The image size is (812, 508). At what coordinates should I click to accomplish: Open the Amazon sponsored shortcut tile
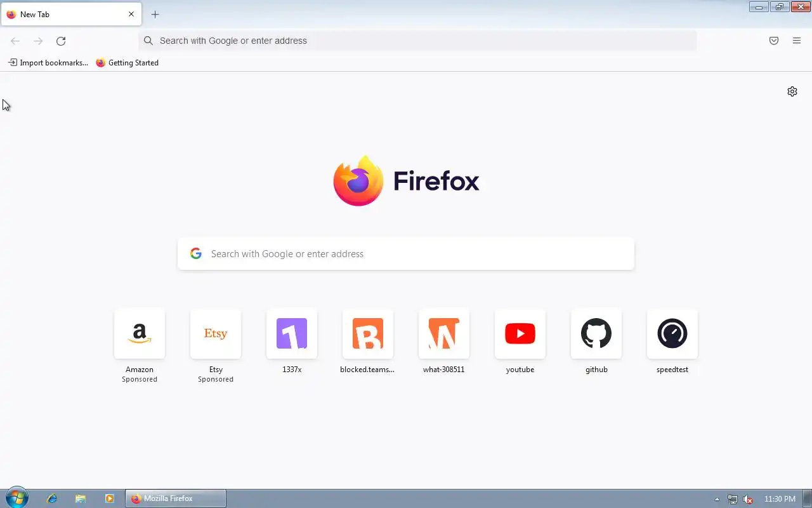[x=140, y=345]
